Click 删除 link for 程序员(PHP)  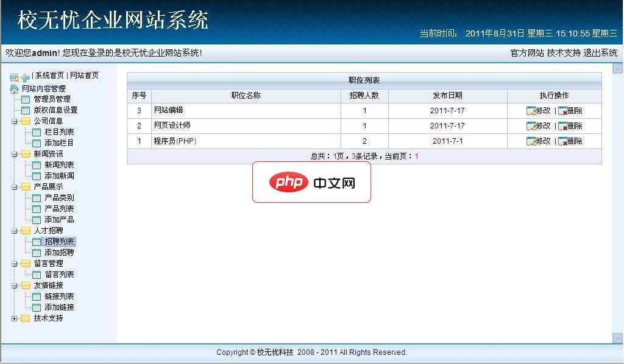(x=575, y=141)
